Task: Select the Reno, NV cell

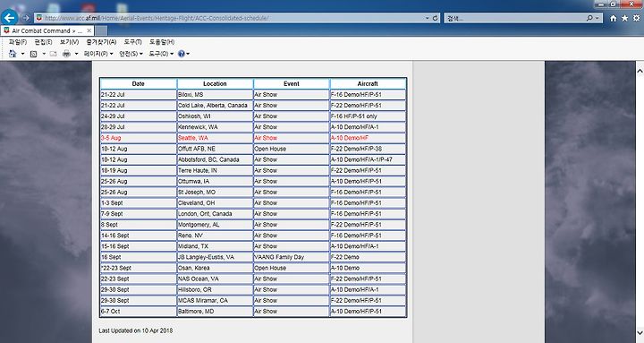Action: click(215, 236)
